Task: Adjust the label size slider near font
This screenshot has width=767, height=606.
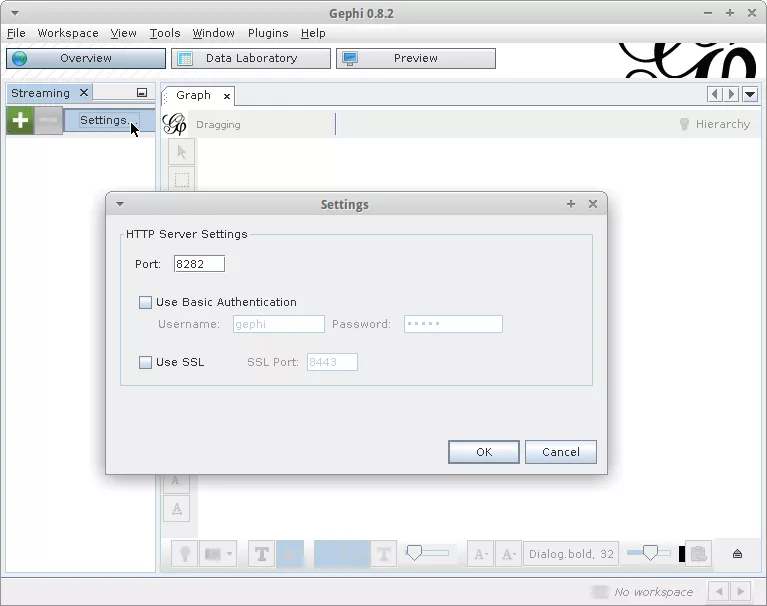Action: (x=649, y=553)
